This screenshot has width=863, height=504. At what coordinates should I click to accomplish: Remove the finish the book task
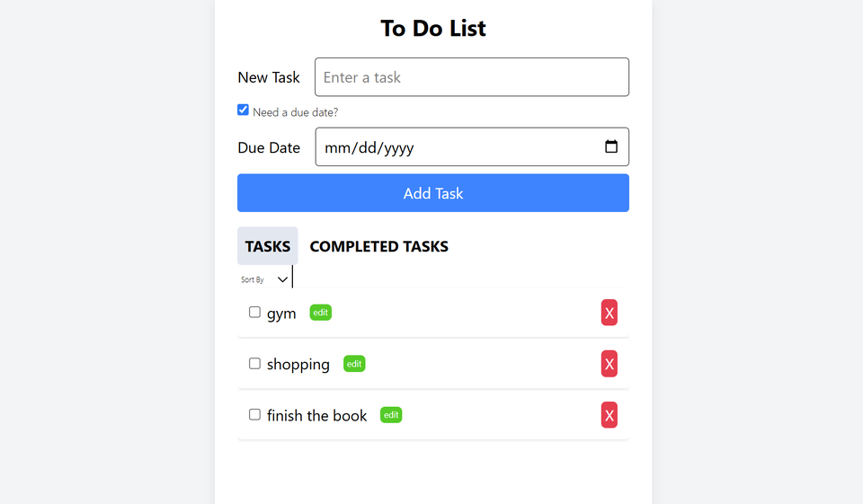pyautogui.click(x=609, y=415)
